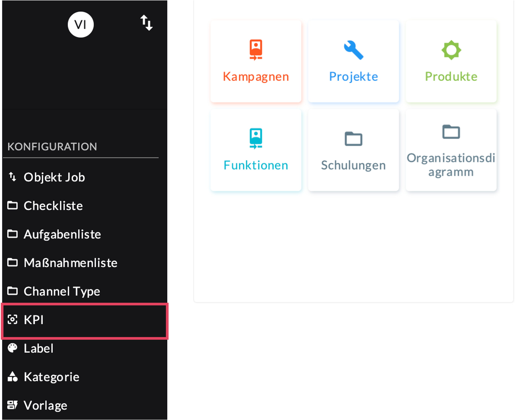Open Objekt Job menu item
The height and width of the screenshot is (420, 524).
coord(54,177)
